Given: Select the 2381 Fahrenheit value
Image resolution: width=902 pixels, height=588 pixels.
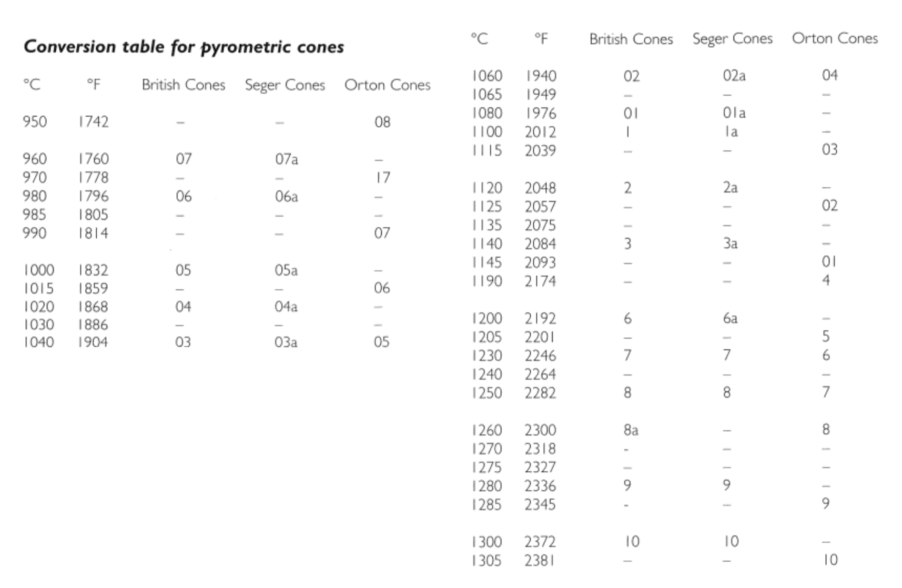Looking at the screenshot, I should tap(540, 561).
